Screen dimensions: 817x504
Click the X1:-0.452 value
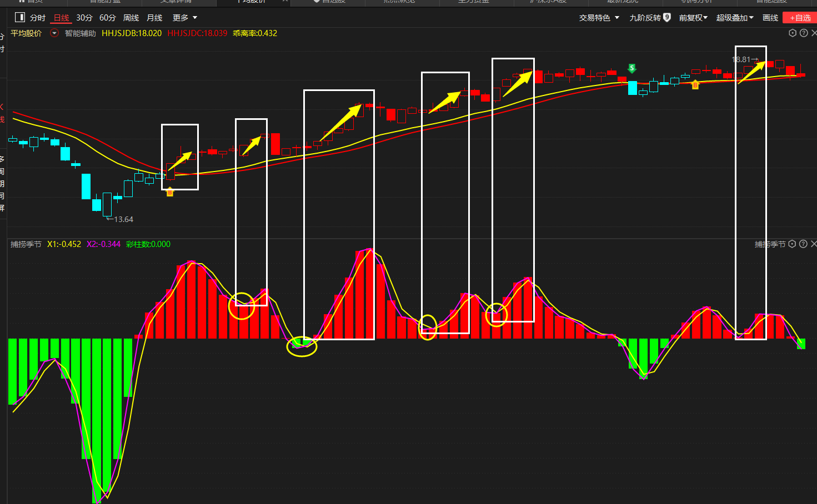[x=64, y=244]
